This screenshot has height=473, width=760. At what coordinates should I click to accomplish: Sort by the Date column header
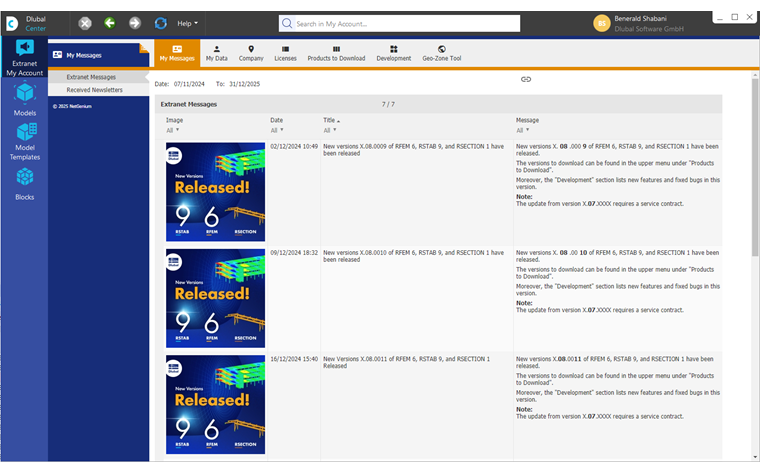point(276,120)
